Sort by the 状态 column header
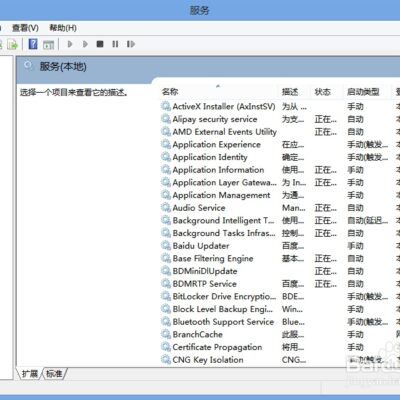Image resolution: width=400 pixels, height=400 pixels. pos(323,92)
